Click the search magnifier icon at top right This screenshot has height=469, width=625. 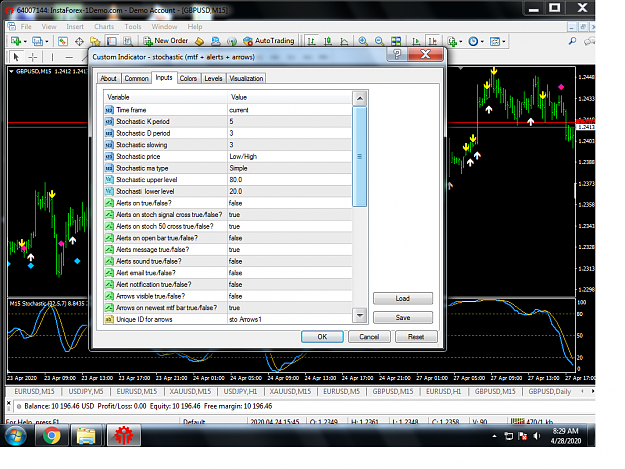point(572,41)
